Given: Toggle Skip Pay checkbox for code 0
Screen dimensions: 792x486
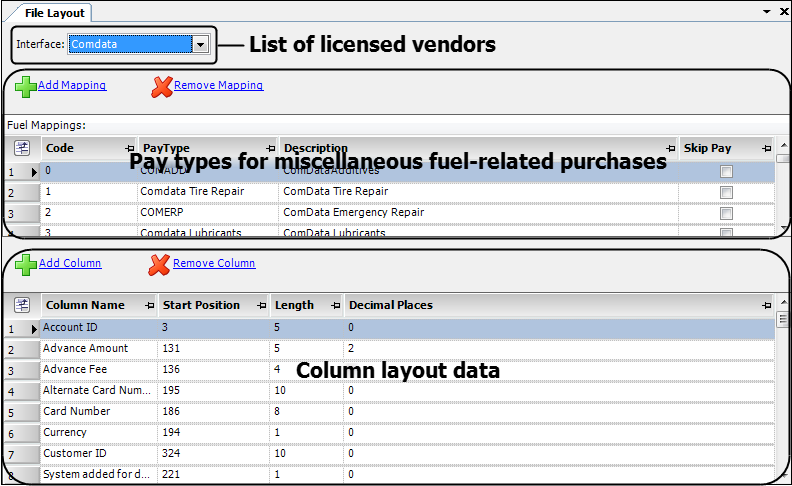Looking at the screenshot, I should click(727, 171).
